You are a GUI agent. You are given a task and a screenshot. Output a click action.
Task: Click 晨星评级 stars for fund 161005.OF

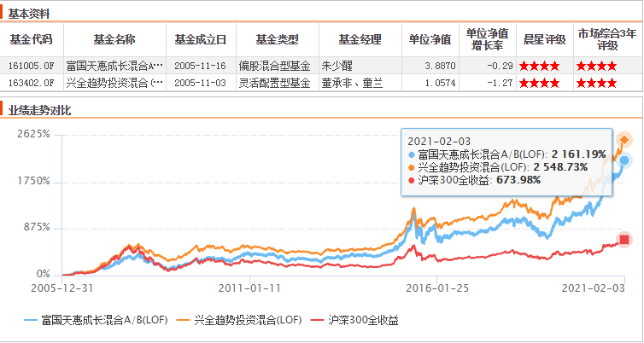540,66
